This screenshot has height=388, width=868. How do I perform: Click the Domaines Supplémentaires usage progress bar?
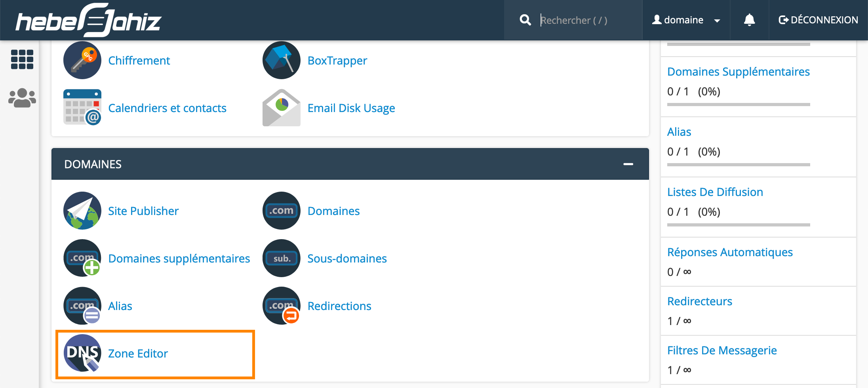[x=739, y=105]
